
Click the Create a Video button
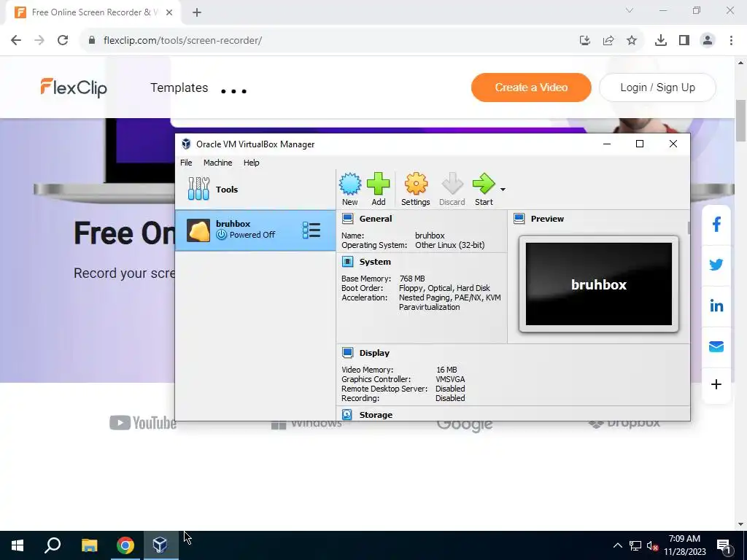[x=531, y=87]
